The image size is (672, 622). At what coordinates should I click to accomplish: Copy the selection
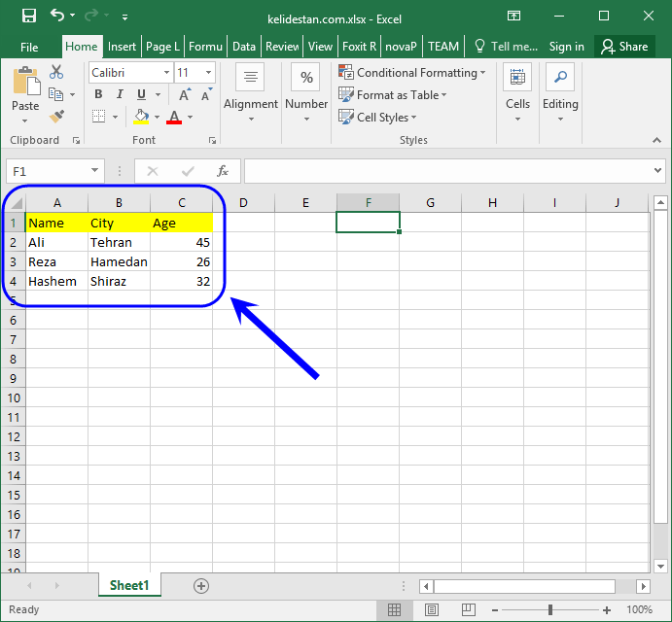56,94
